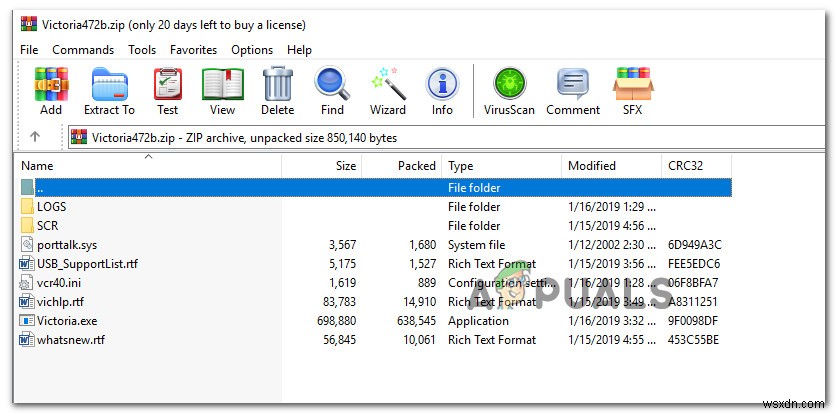Image resolution: width=836 pixels, height=414 pixels.
Task: Select the LOGS folder
Action: (x=51, y=207)
